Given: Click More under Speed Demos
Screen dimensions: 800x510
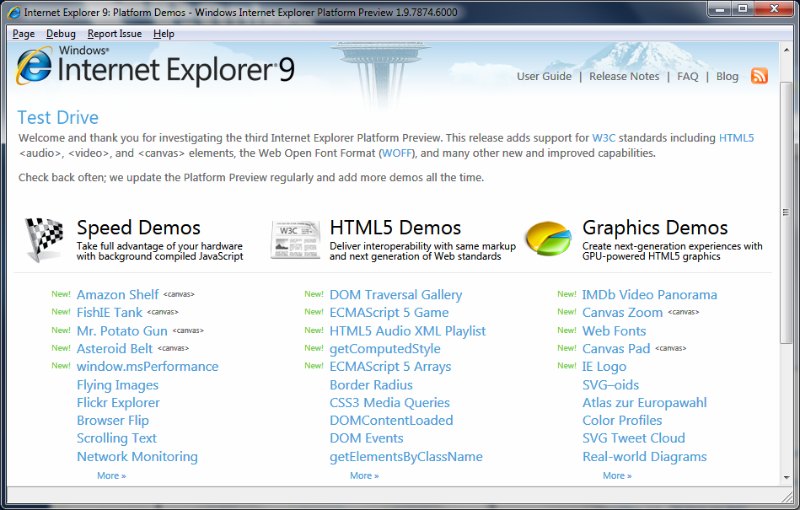Looking at the screenshot, I should [111, 475].
